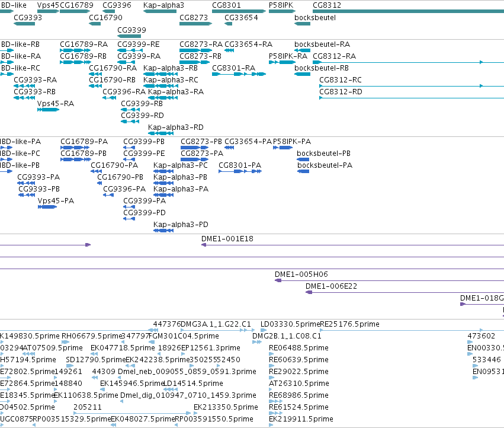
Task: Open protein Vps45-PA
Action: point(56,200)
